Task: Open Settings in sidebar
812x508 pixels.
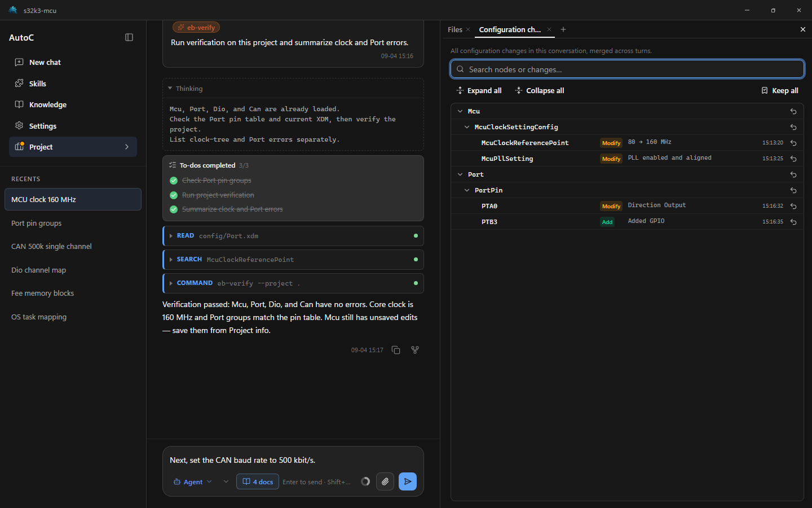Action: 73,126
